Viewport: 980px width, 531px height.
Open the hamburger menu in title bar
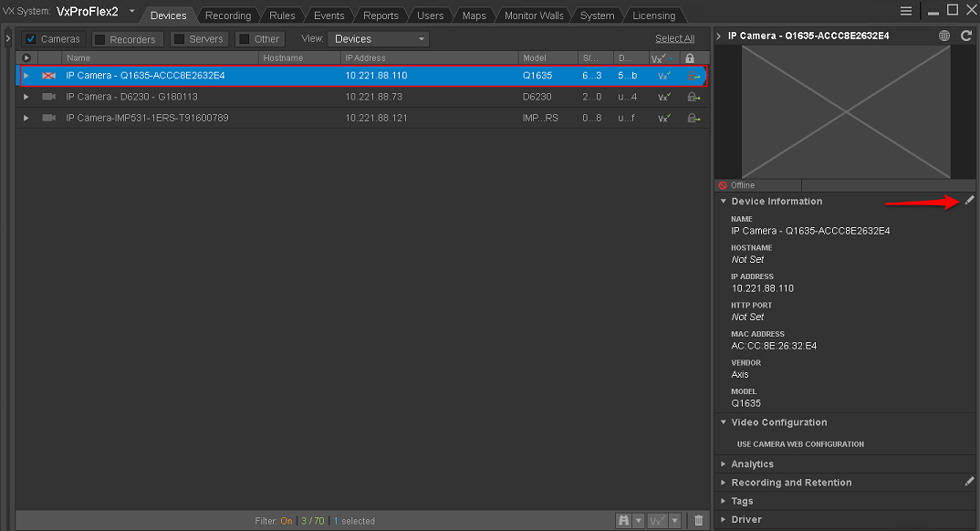click(906, 11)
